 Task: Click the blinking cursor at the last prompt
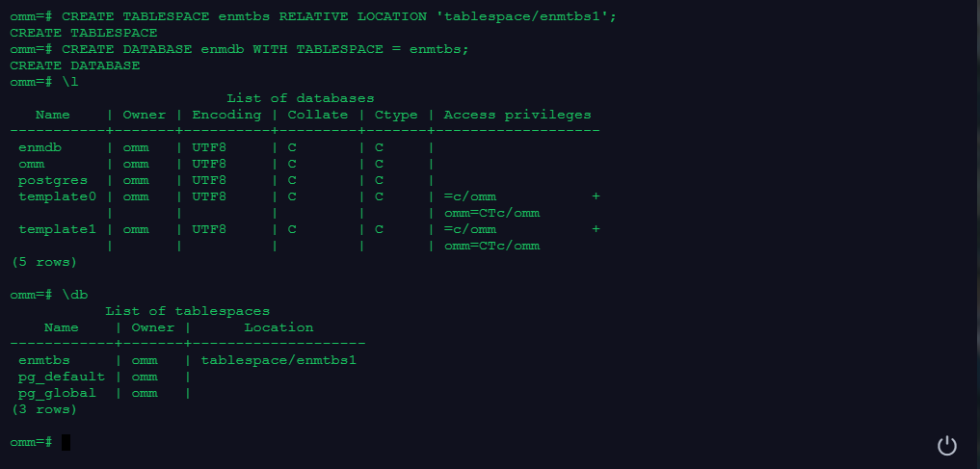click(x=66, y=442)
